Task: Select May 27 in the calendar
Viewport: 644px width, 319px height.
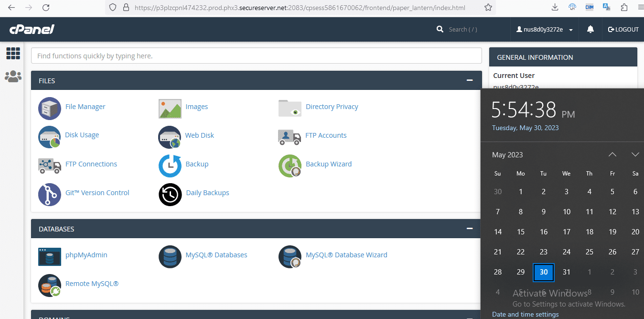Action: point(635,252)
